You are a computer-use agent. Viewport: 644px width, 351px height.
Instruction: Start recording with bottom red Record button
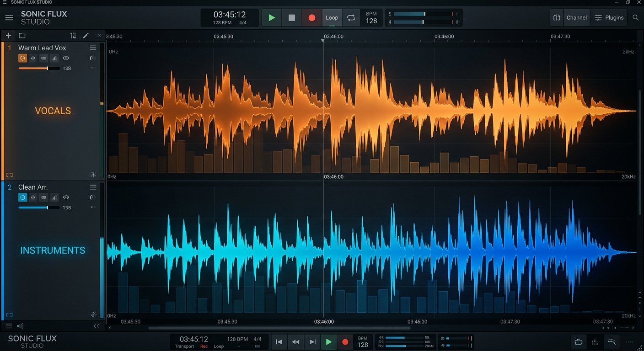[x=345, y=342]
